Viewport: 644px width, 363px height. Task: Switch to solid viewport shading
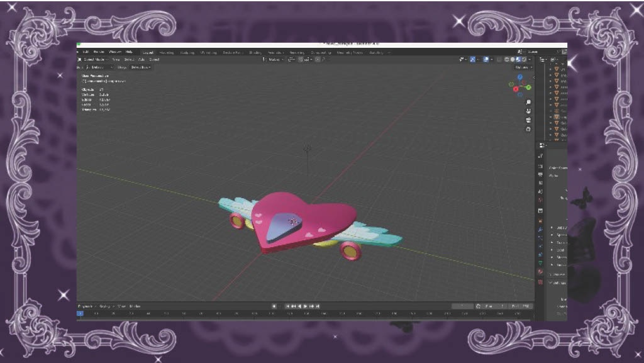pos(513,60)
